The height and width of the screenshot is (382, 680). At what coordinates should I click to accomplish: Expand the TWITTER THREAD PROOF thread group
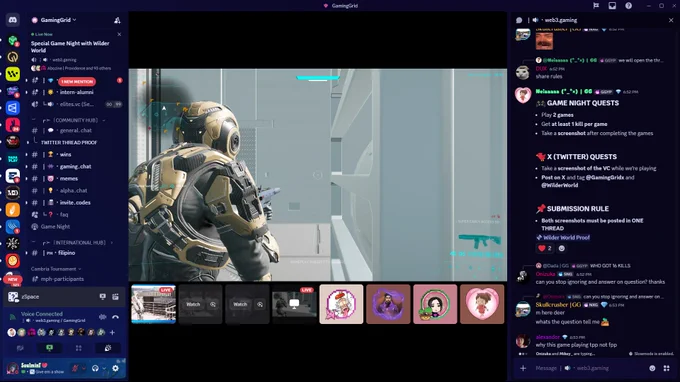click(28, 142)
